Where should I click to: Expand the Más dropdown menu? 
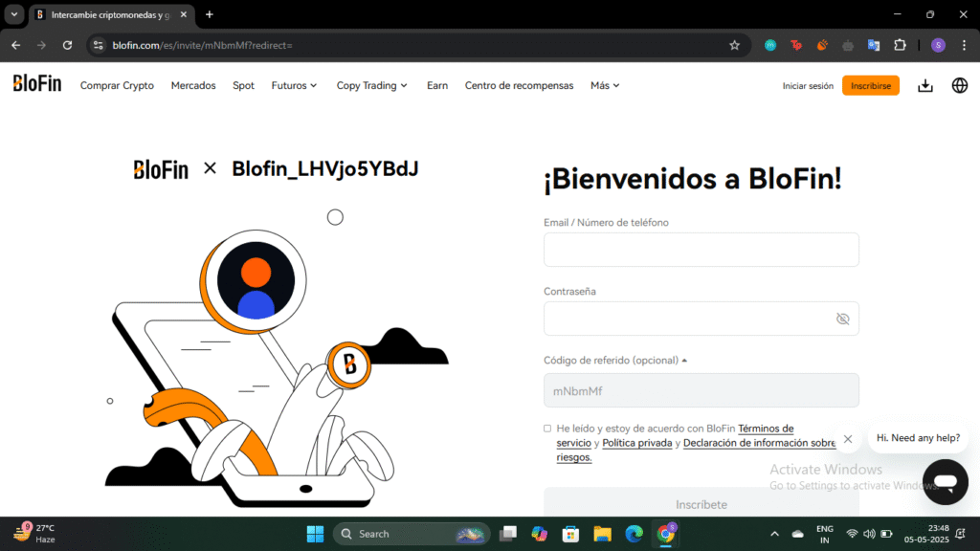[605, 85]
